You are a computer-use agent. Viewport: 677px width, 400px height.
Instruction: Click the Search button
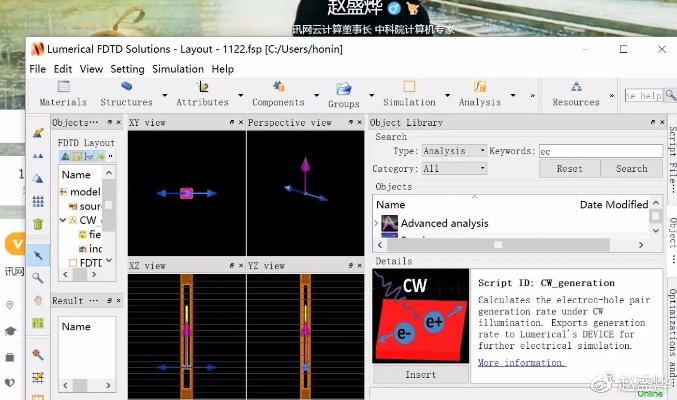coord(631,169)
